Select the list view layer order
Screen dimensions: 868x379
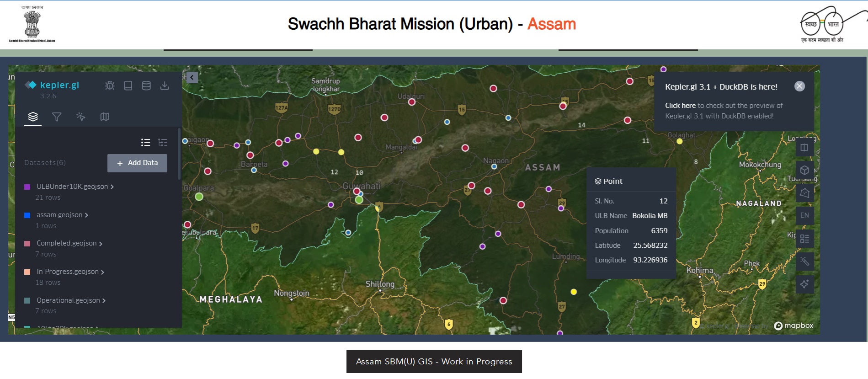146,143
